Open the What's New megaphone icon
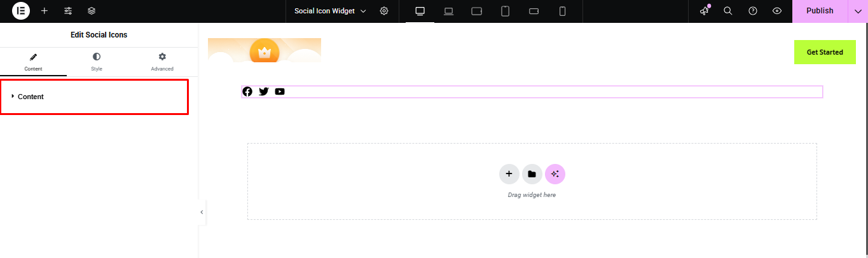This screenshot has height=258, width=868. click(x=705, y=11)
